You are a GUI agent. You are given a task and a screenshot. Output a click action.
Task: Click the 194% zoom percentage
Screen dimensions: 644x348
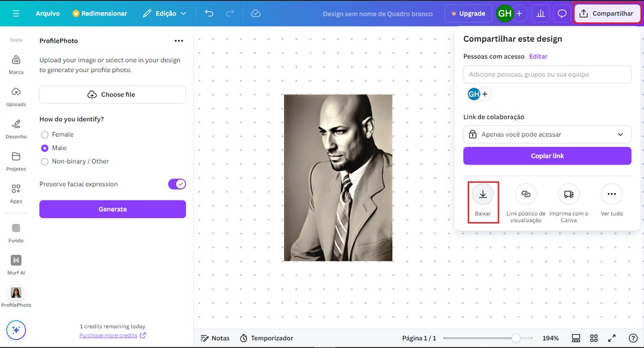(550, 338)
